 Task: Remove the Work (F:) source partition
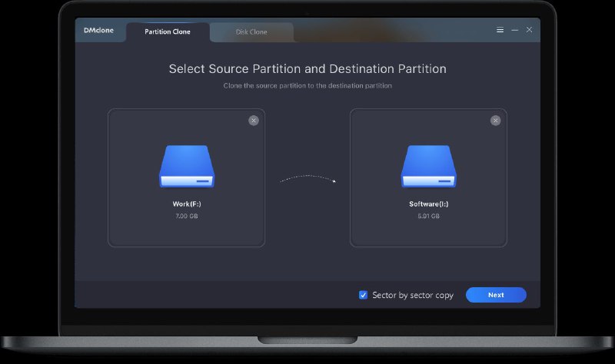click(x=254, y=120)
